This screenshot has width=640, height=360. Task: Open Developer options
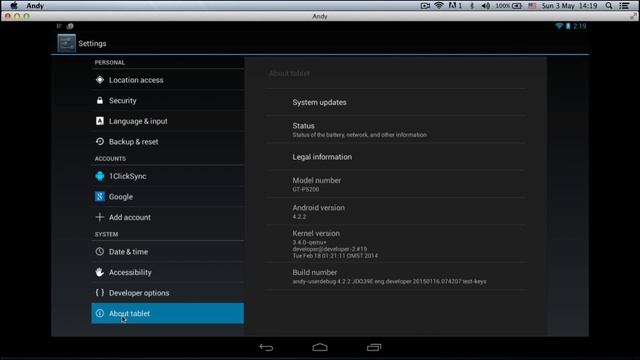coord(167,293)
